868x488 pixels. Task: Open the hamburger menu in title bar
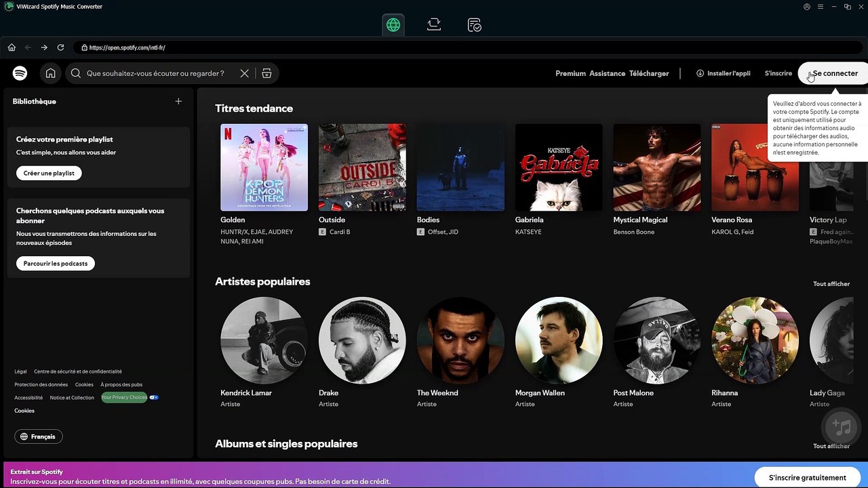(821, 7)
